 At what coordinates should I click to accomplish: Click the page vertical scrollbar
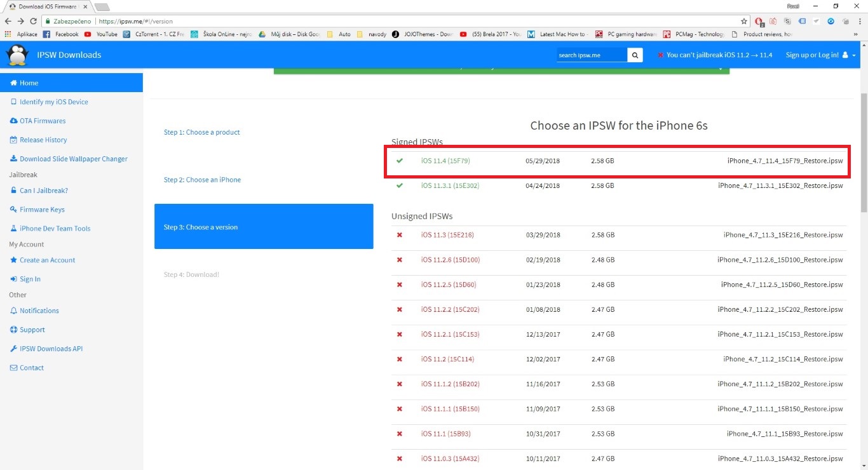click(x=864, y=152)
